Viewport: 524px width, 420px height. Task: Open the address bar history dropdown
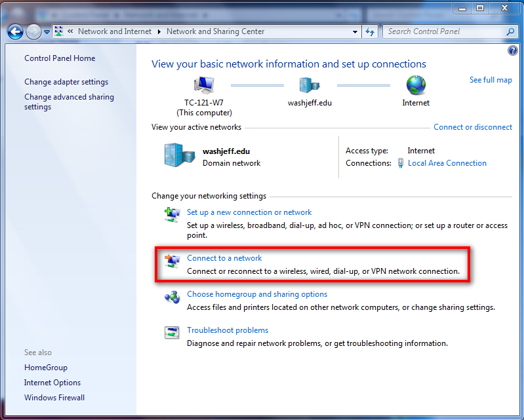tap(355, 32)
